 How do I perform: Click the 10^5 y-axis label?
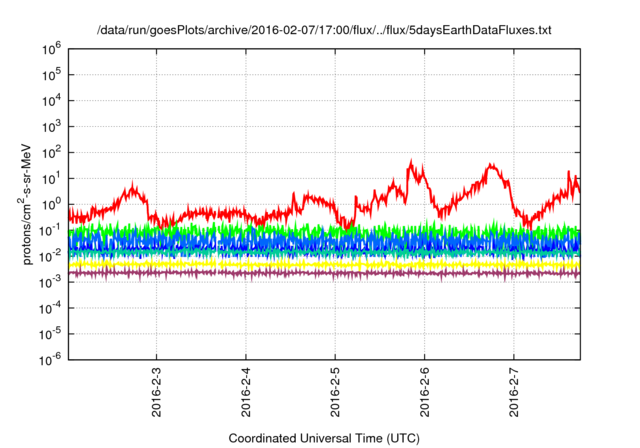pyautogui.click(x=51, y=75)
